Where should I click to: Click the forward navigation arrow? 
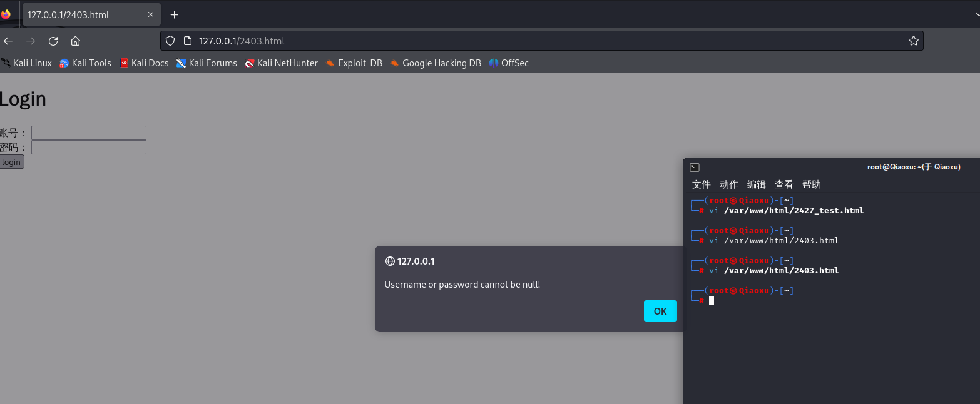[31, 41]
